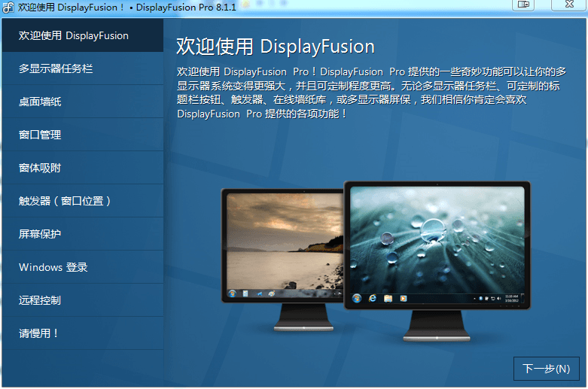Click the DisplayFusion app icon in title bar

click(8, 7)
